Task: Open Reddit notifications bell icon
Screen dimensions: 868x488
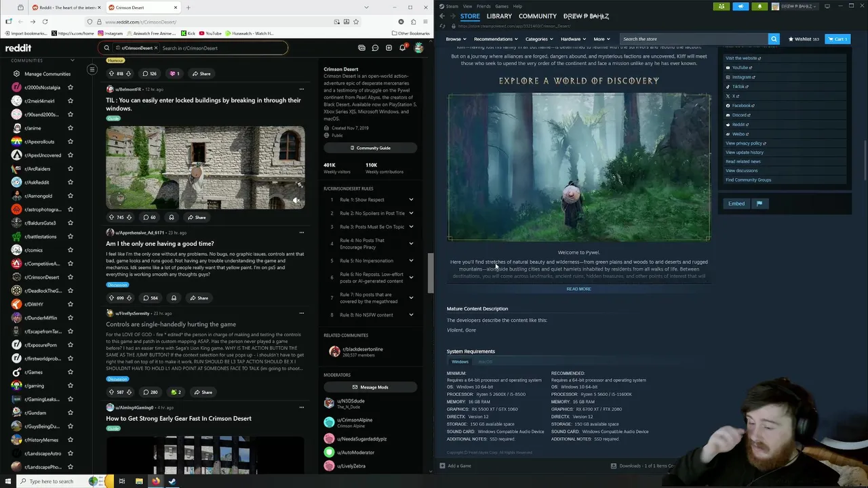Action: 402,48
